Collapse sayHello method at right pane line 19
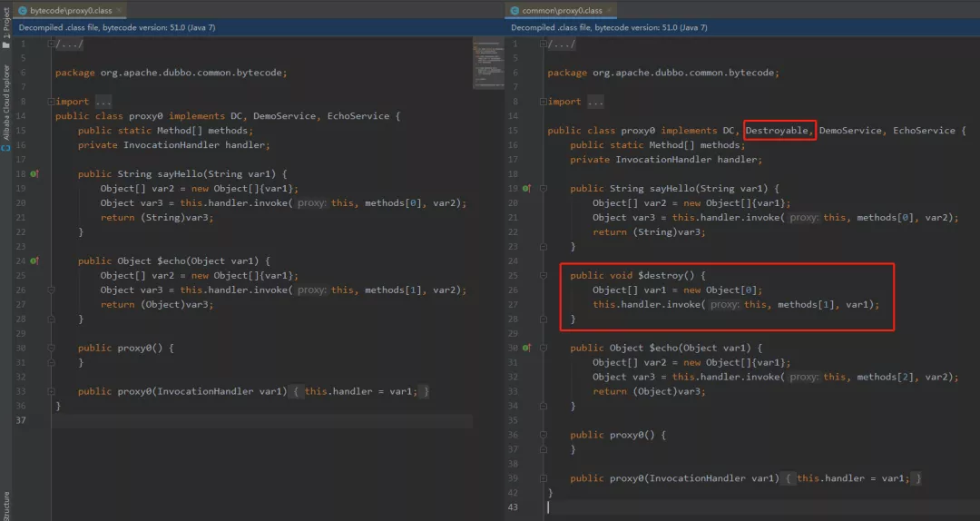 (x=544, y=188)
